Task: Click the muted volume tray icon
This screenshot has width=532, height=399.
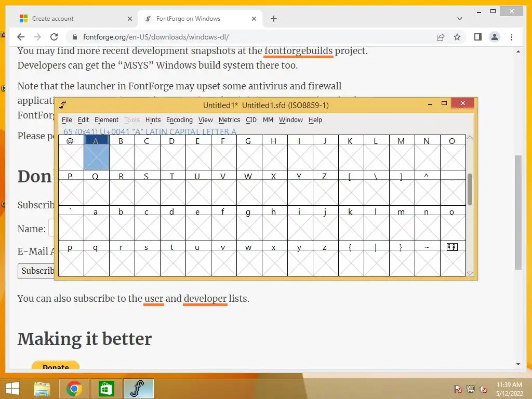Action: pos(483,389)
